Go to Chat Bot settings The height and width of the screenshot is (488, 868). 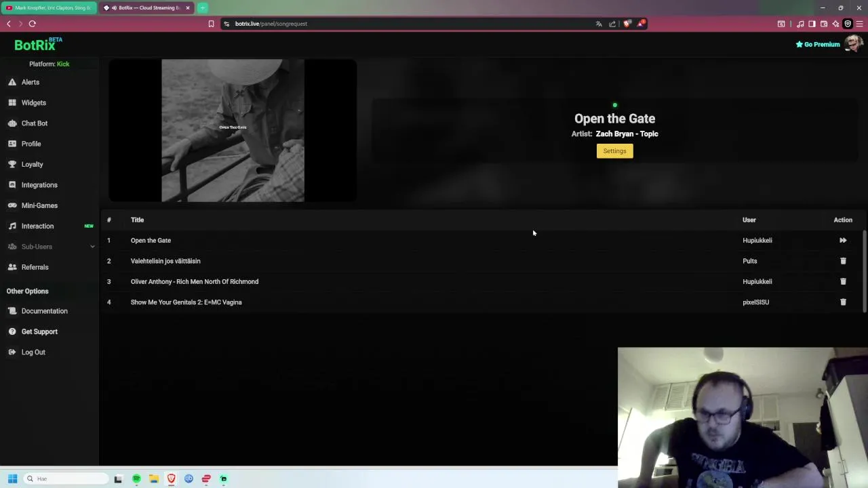[34, 123]
